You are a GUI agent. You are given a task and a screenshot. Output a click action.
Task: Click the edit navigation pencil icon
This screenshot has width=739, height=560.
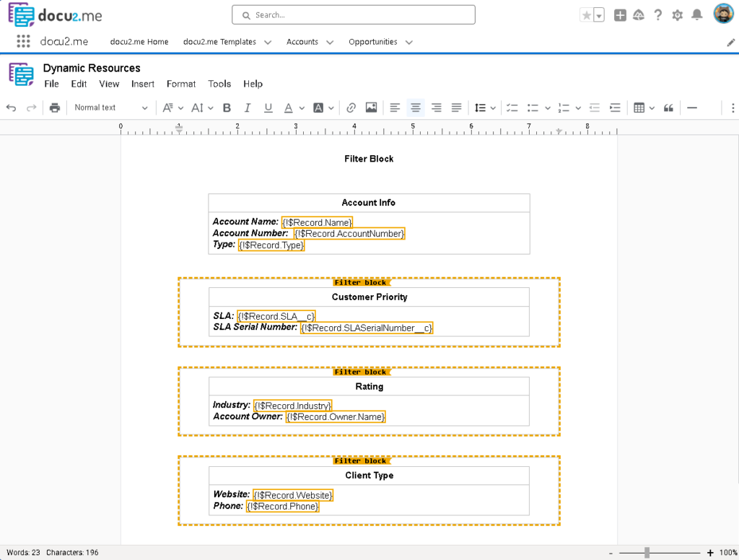pyautogui.click(x=731, y=43)
